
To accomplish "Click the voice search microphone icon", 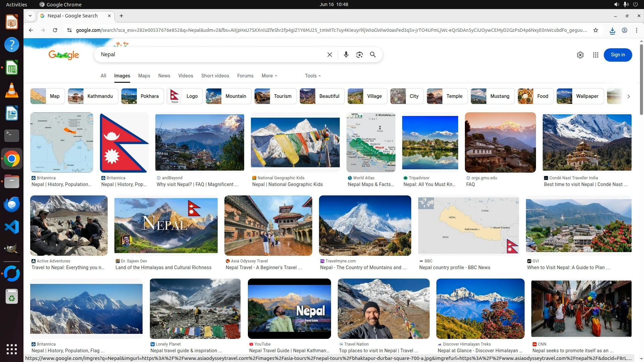I will click(x=346, y=55).
